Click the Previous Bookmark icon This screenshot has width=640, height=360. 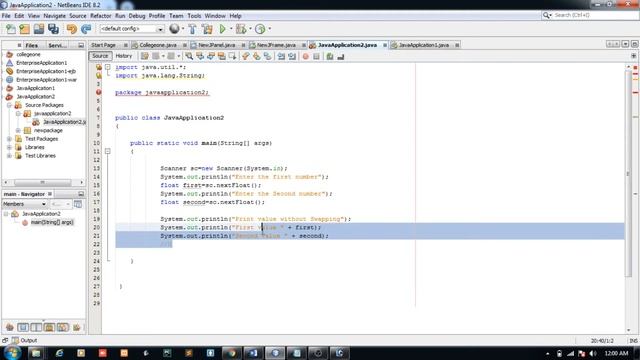coord(245,56)
